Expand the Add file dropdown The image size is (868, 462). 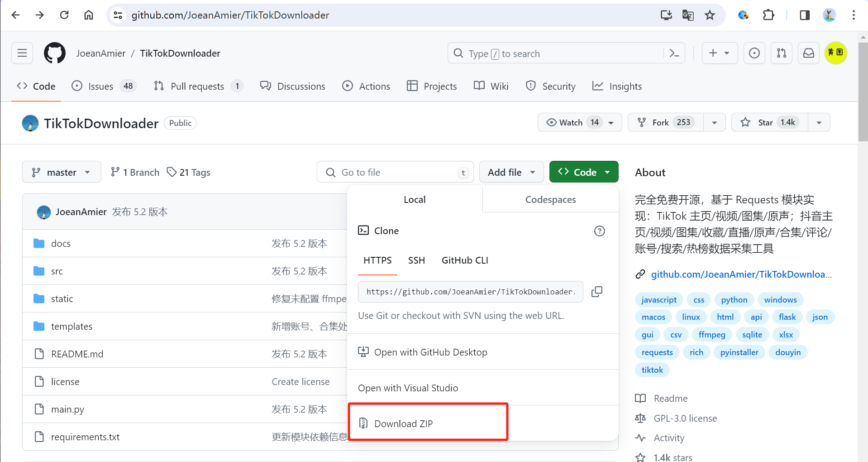click(511, 172)
